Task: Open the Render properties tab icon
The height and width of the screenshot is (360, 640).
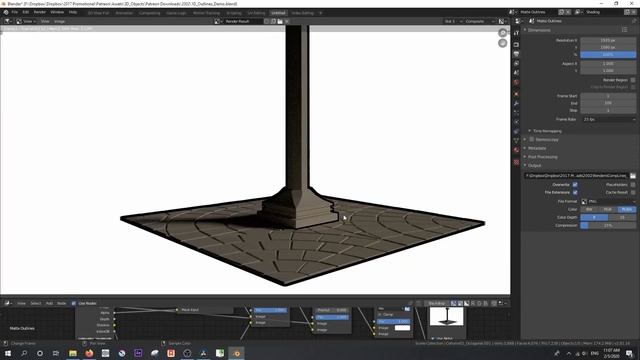Action: pos(516,44)
